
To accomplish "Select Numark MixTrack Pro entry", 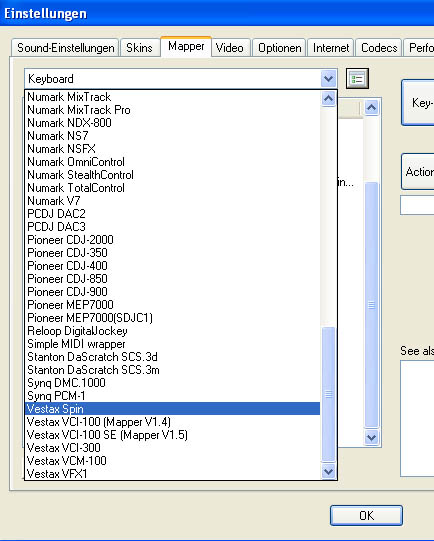I will coord(172,110).
